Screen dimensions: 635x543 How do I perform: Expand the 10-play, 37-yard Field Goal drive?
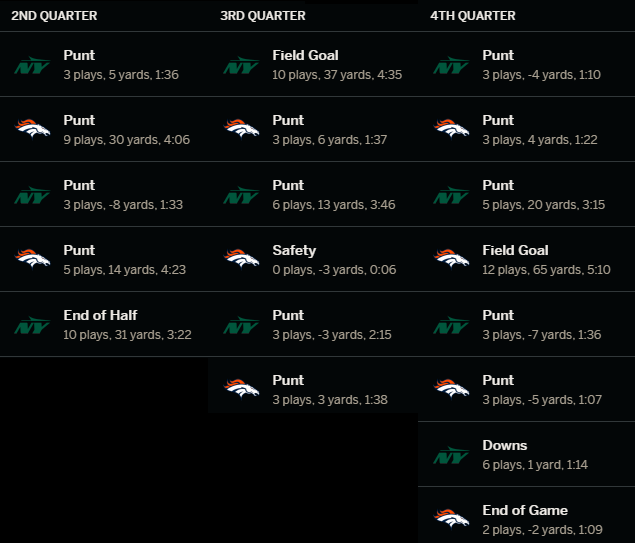pos(311,65)
